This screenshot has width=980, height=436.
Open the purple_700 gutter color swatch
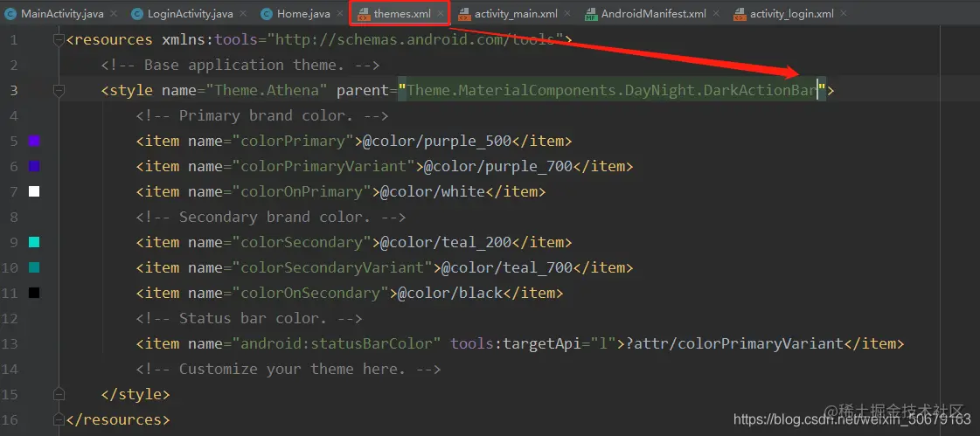click(x=34, y=166)
